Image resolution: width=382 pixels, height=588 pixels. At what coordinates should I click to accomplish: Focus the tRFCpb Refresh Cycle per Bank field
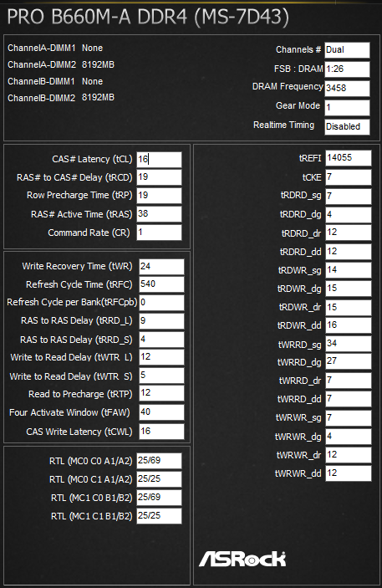click(161, 303)
